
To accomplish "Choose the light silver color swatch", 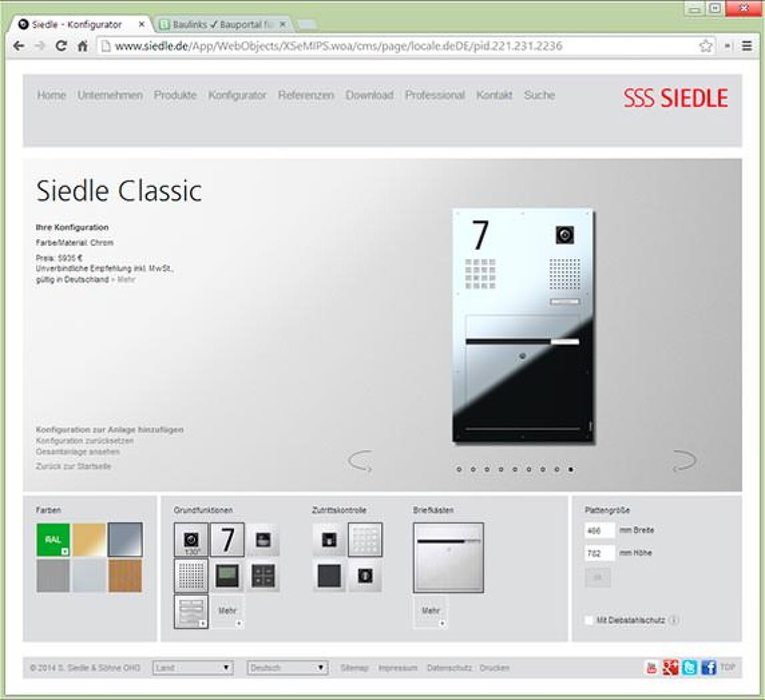I will tap(89, 575).
